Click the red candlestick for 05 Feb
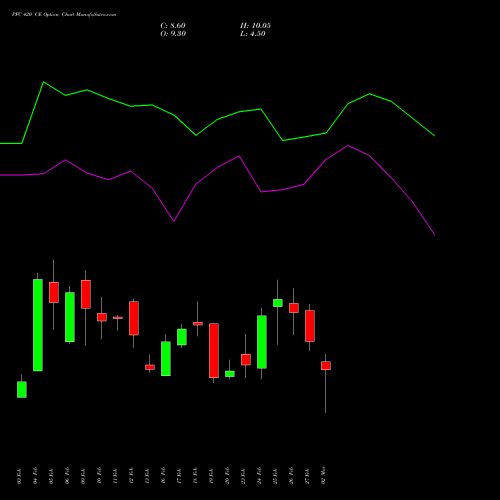Image resolution: width=500 pixels, height=500 pixels. coord(54,292)
